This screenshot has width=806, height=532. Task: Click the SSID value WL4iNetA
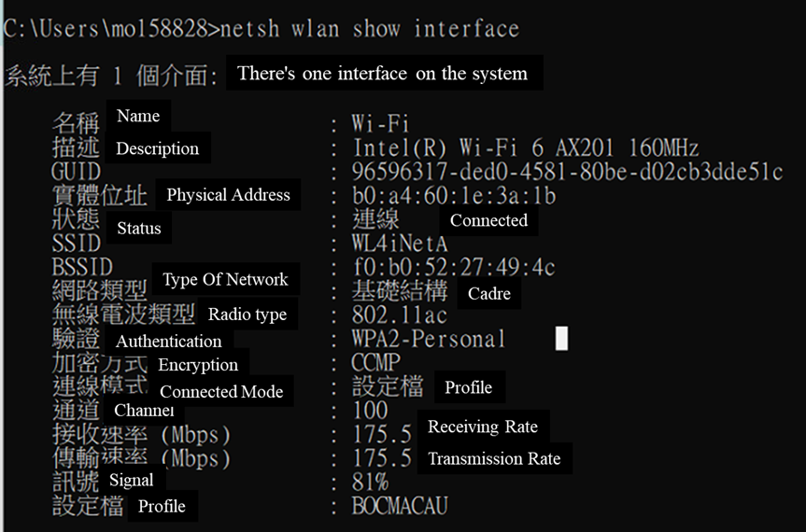[400, 243]
